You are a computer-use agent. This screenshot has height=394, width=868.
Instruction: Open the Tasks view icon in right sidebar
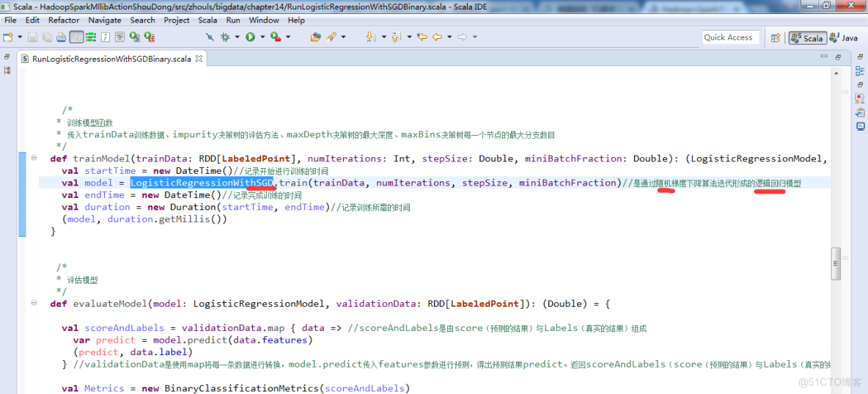pos(860,112)
